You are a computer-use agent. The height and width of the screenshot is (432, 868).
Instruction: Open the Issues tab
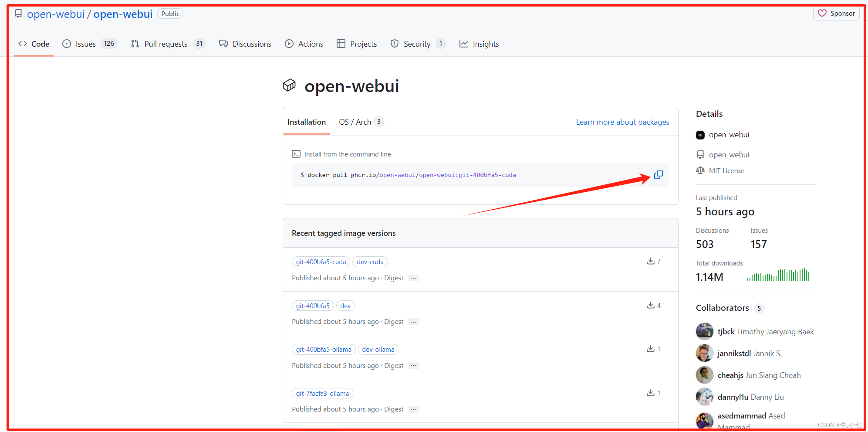pos(90,44)
